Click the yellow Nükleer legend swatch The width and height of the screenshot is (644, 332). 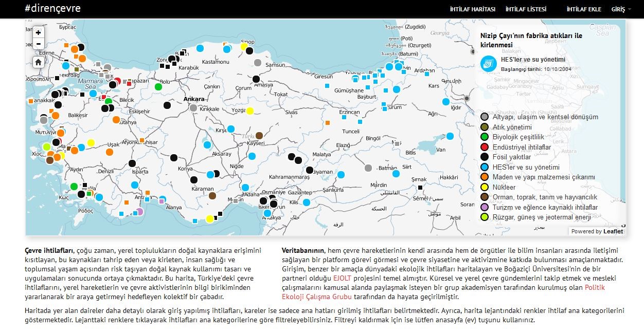[484, 187]
